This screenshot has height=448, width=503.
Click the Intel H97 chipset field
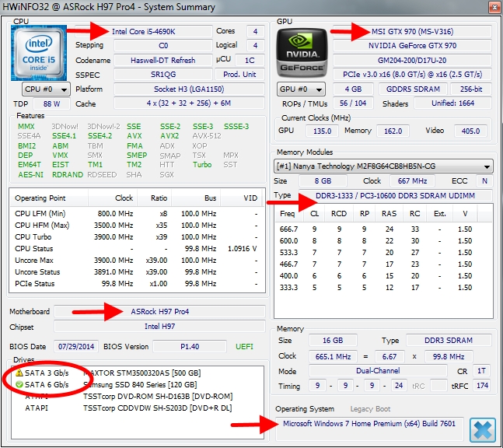click(159, 327)
